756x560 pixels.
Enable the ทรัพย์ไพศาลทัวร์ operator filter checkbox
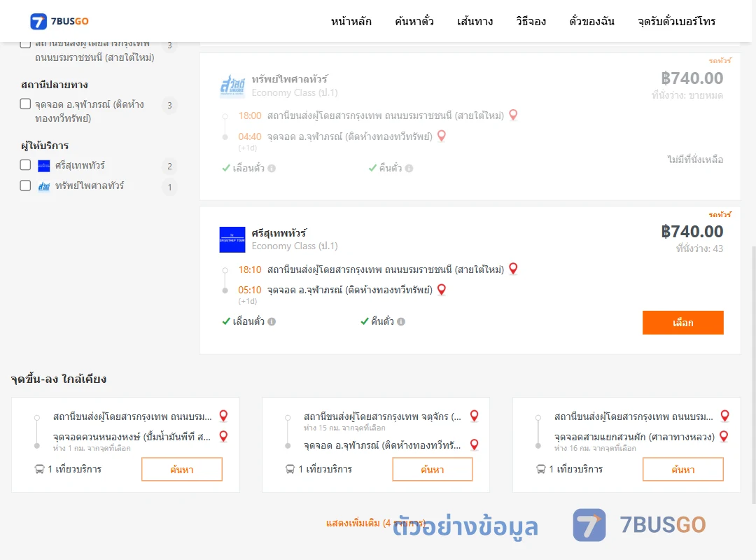pos(26,185)
